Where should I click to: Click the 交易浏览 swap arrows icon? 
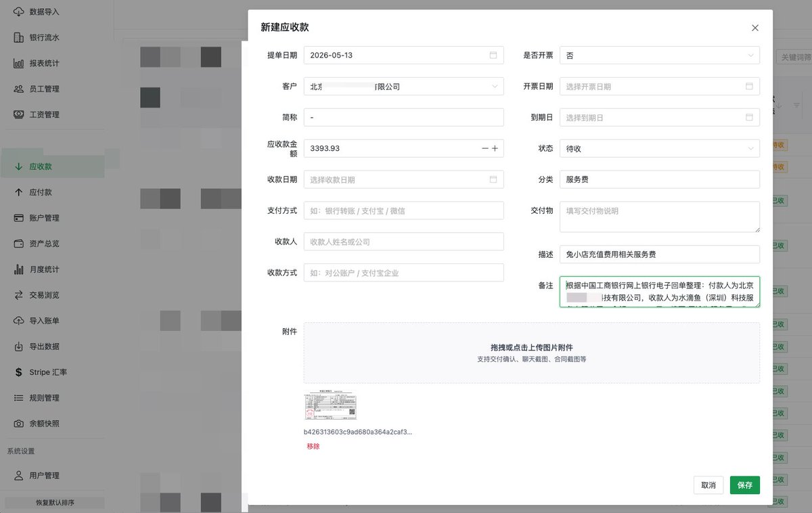coord(19,295)
